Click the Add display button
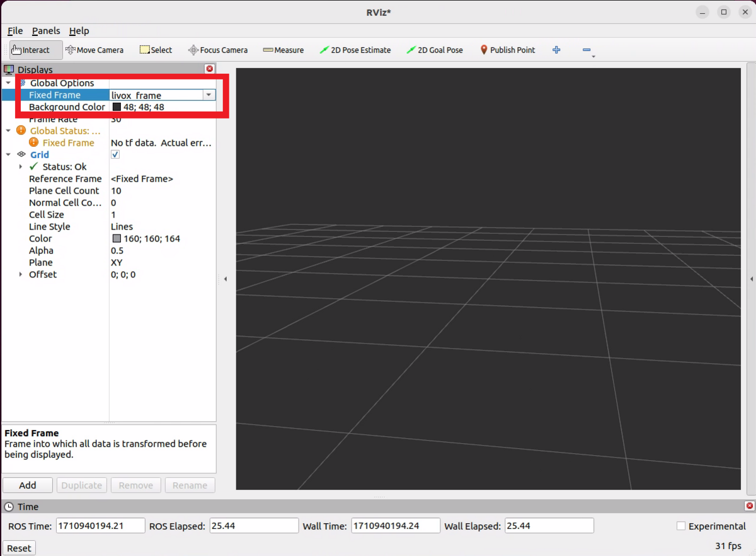 [x=27, y=485]
